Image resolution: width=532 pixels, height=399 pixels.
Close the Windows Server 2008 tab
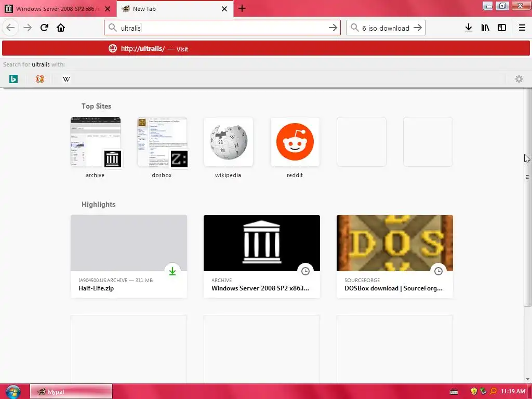[108, 9]
